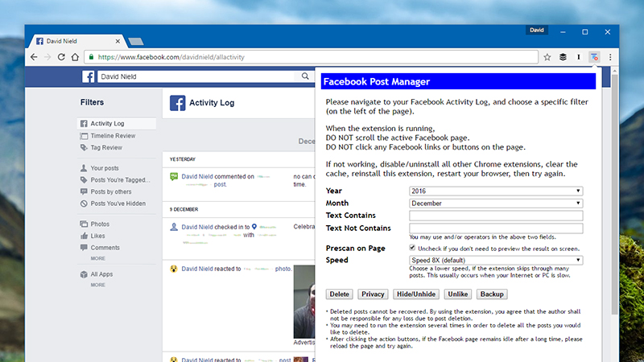Click the Tag Review tag icon
The height and width of the screenshot is (362, 644).
pyautogui.click(x=84, y=148)
